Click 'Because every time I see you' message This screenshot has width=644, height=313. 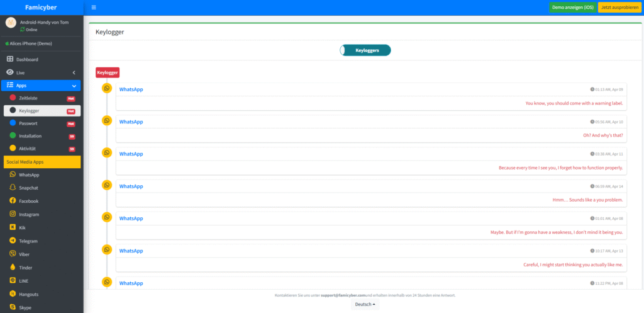[561, 168]
